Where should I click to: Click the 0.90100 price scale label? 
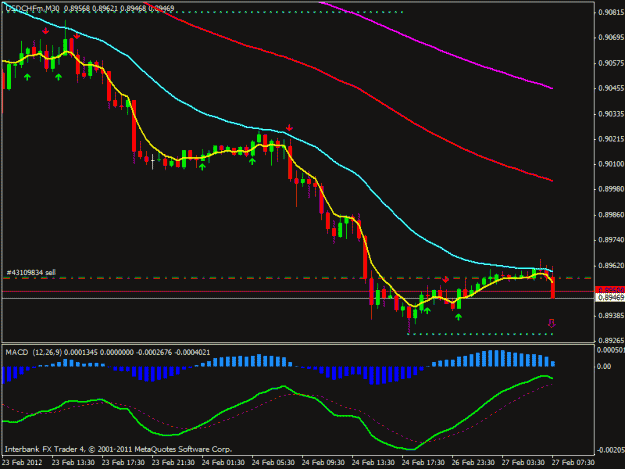(611, 164)
